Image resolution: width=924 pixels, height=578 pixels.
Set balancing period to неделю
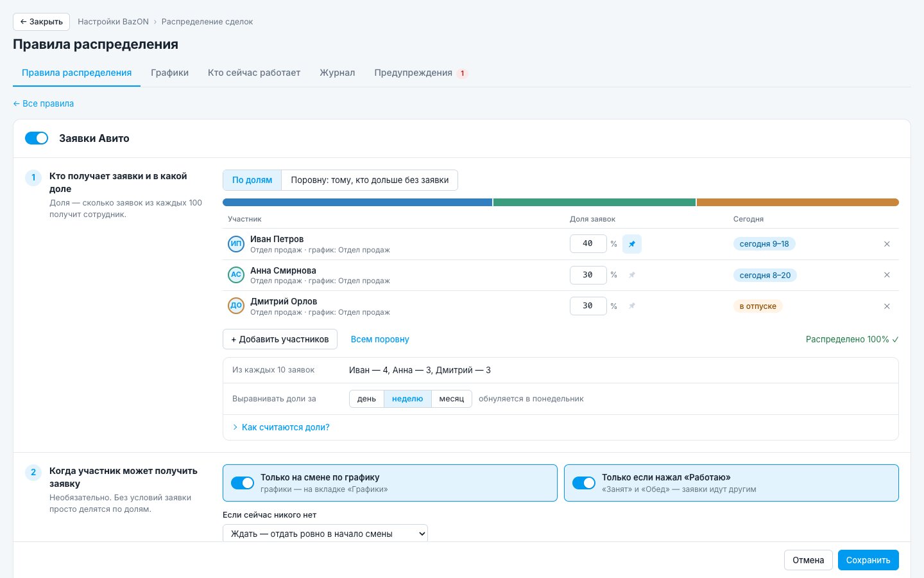click(407, 399)
